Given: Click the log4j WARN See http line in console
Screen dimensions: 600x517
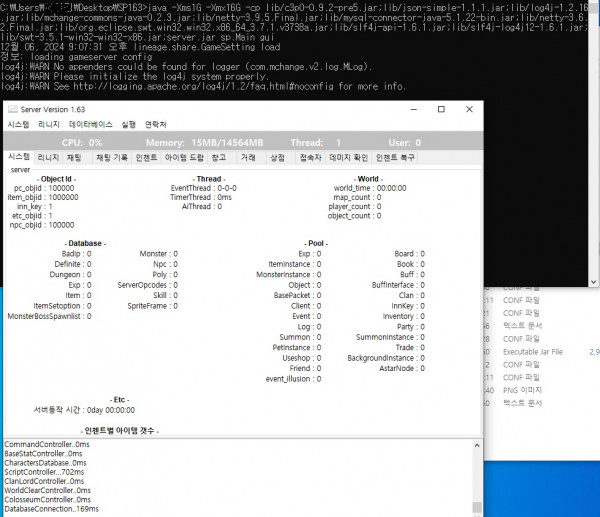Looking at the screenshot, I should (x=203, y=86).
